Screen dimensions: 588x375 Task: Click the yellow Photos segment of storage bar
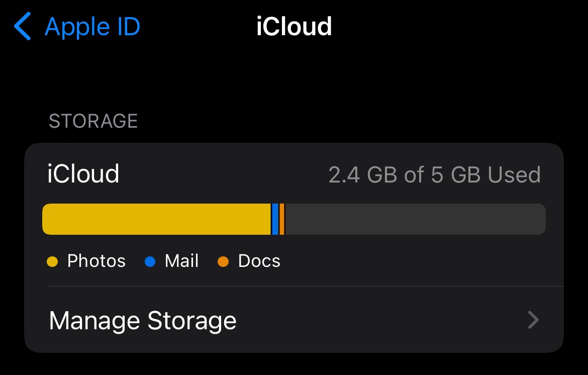[x=156, y=219]
